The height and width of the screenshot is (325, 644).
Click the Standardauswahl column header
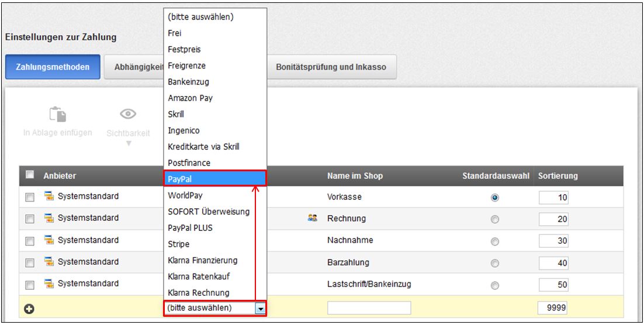(496, 176)
